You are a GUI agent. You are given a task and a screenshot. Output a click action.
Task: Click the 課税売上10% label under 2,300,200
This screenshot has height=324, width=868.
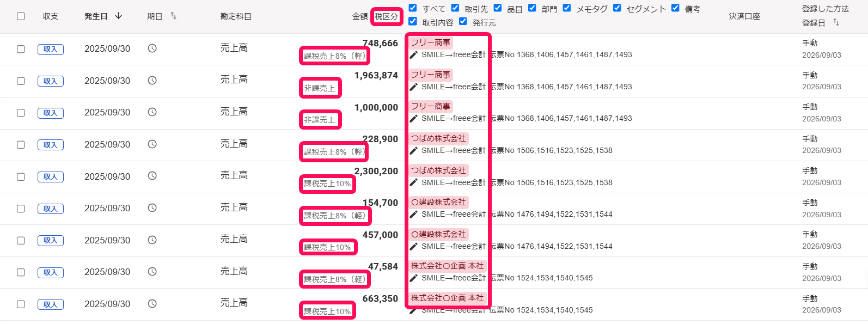click(x=328, y=184)
